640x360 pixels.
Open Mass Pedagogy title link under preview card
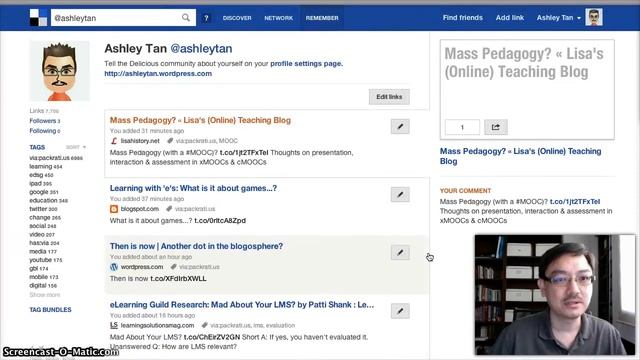click(520, 156)
